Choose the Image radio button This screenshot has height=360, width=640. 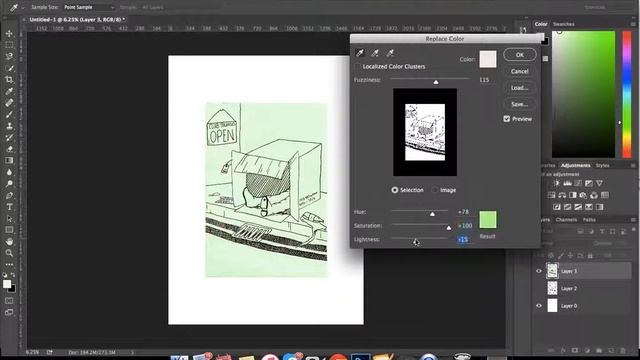[x=435, y=190]
